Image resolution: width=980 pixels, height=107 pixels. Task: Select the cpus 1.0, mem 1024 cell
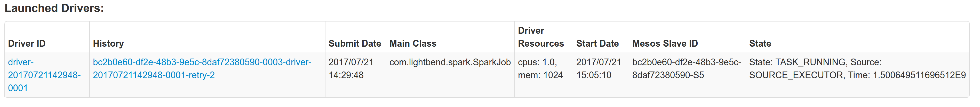544,75
